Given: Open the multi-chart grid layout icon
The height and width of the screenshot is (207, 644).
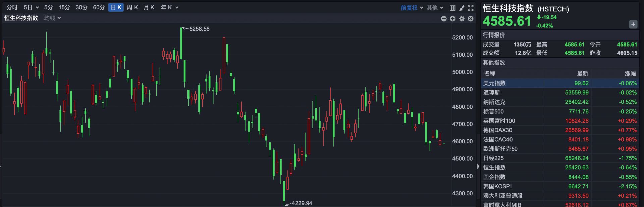Looking at the screenshot, I should tap(452, 8).
